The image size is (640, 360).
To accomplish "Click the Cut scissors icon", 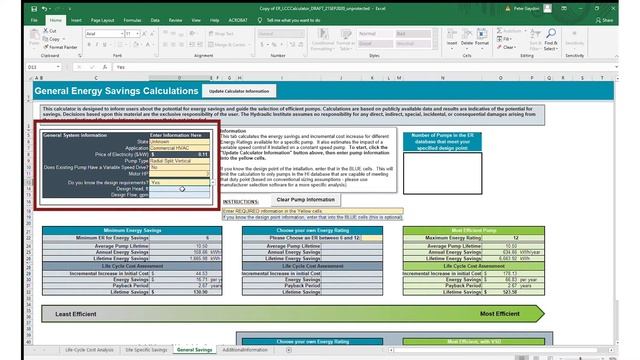I will coord(46,31).
